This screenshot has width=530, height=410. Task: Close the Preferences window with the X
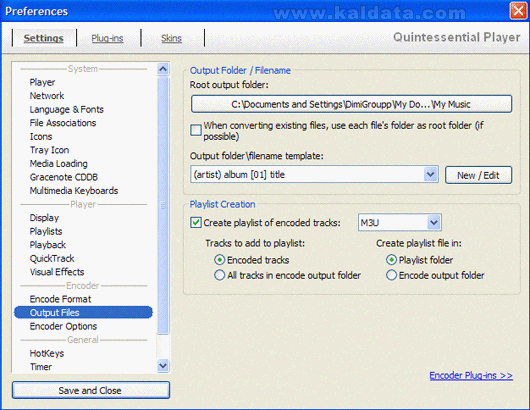pos(519,11)
